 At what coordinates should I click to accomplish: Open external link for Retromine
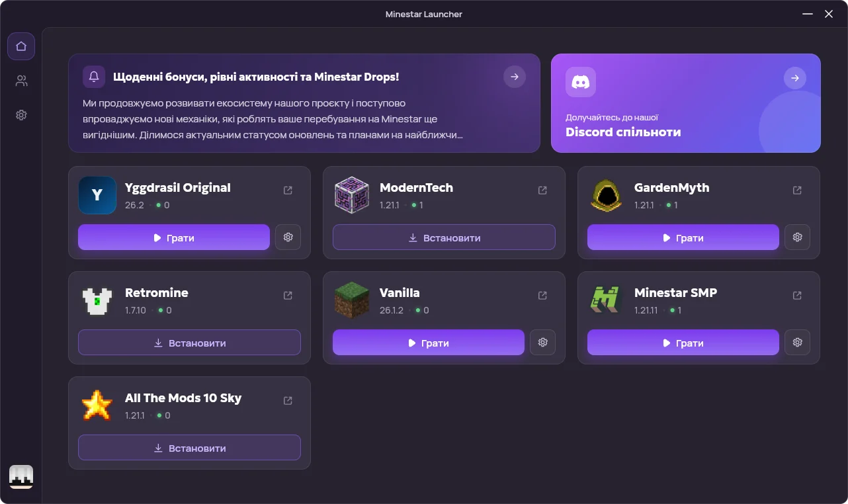tap(288, 296)
